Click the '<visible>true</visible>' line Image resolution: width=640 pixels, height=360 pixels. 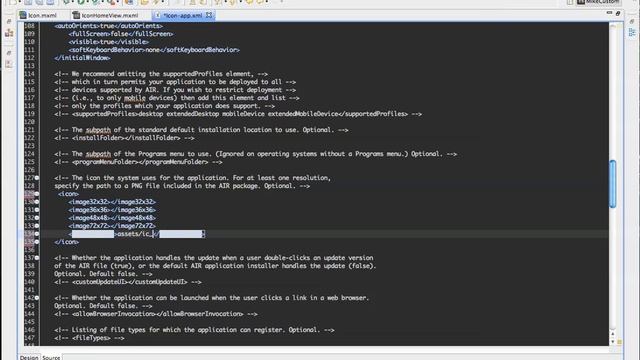click(x=109, y=42)
